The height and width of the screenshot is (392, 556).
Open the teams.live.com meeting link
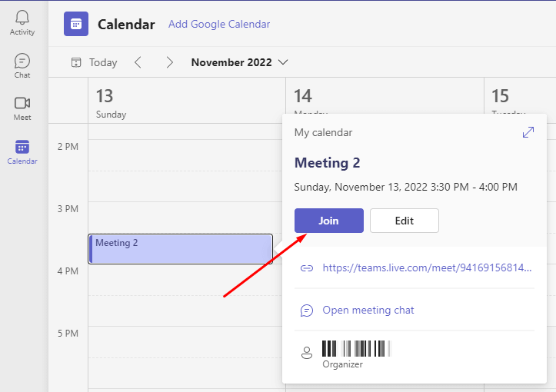point(427,268)
